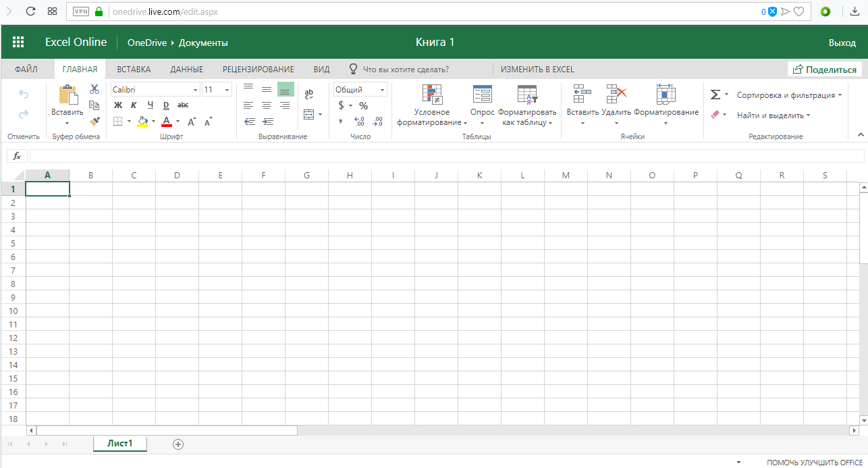Open the Удалить cells button
868x468 pixels.
[616, 105]
